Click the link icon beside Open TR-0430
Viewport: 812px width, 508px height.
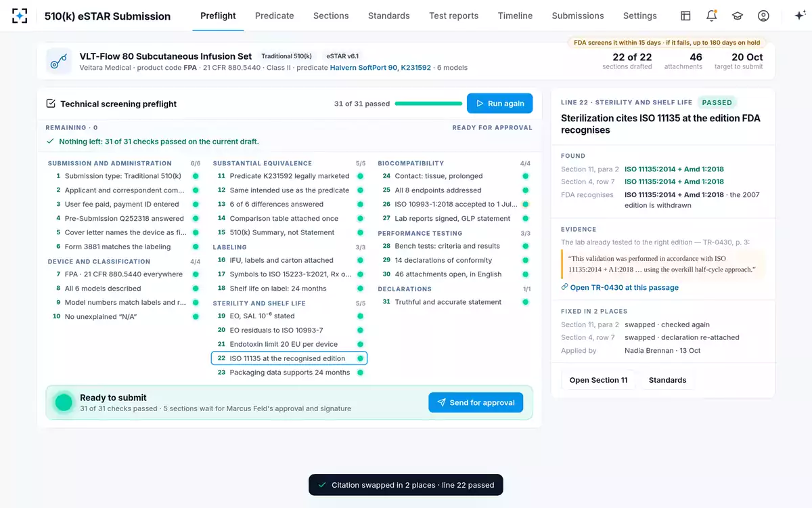(564, 287)
